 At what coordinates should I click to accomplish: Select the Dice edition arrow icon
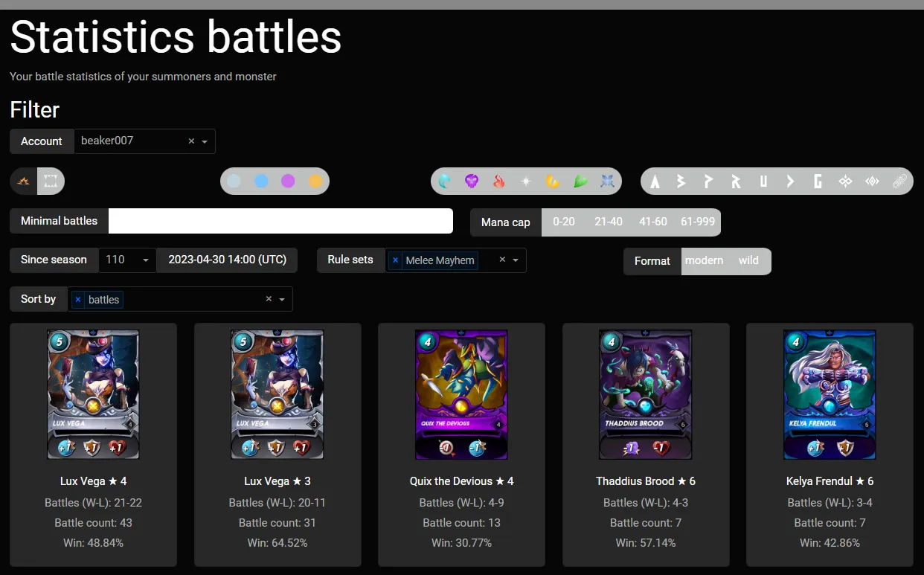pyautogui.click(x=790, y=181)
